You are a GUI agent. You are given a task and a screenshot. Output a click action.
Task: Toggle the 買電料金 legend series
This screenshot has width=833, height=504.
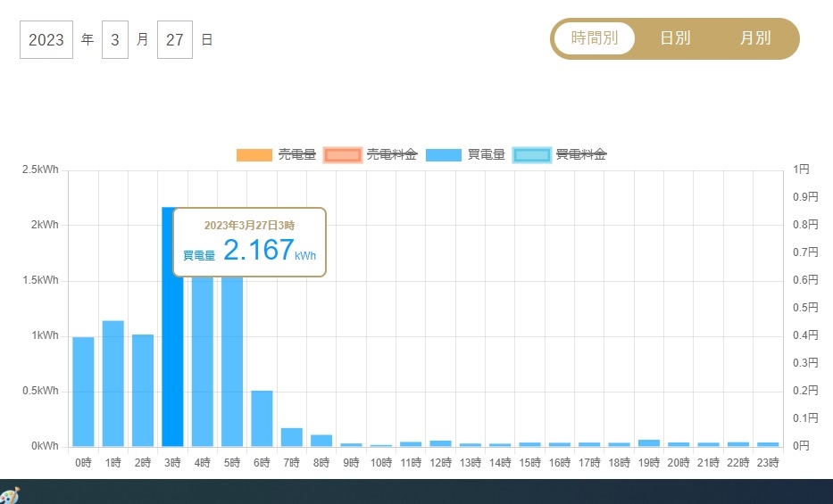pos(560,154)
